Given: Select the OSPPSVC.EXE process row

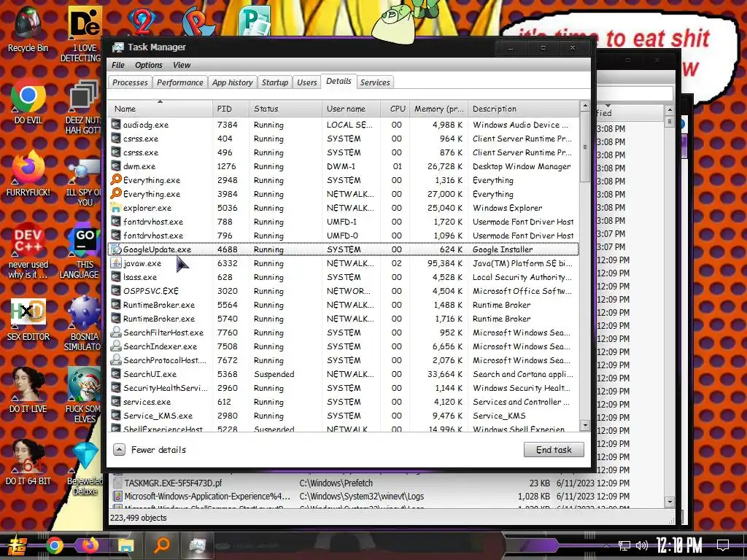Looking at the screenshot, I should pyautogui.click(x=344, y=291).
